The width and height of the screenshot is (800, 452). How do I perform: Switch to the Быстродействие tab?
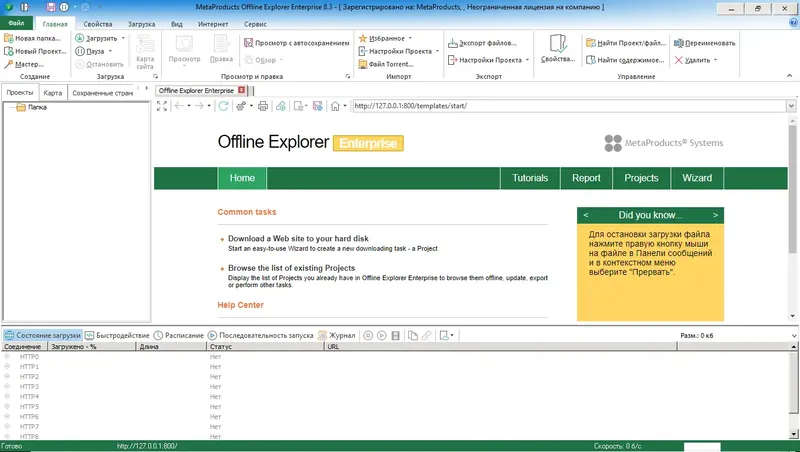pyautogui.click(x=117, y=336)
